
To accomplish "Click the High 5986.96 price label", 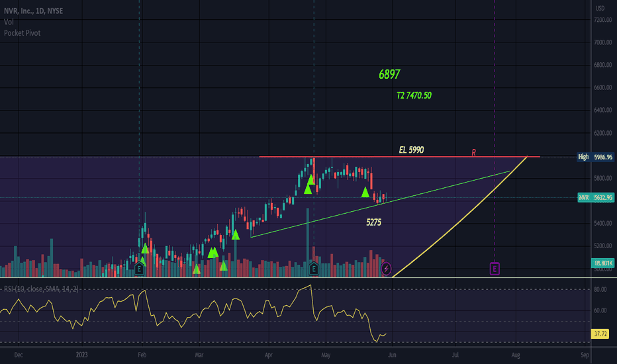I will pyautogui.click(x=595, y=157).
